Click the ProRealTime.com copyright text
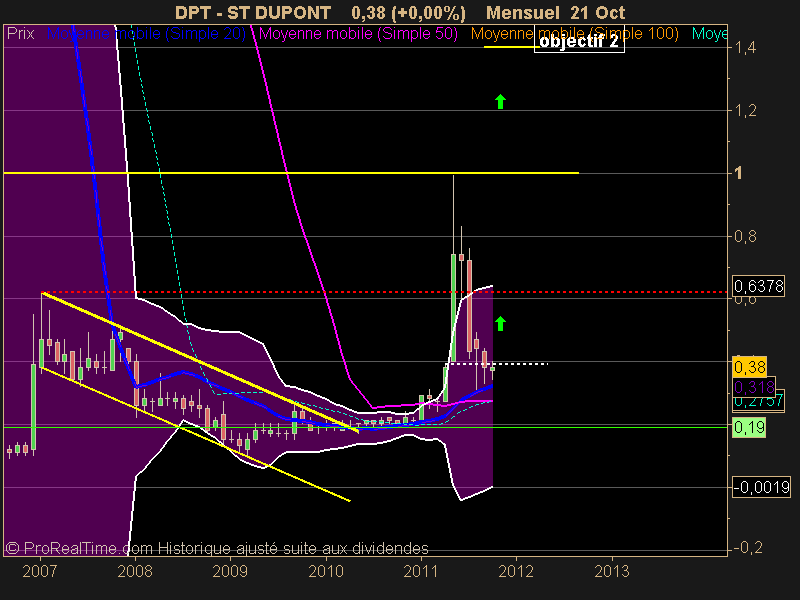 click(217, 548)
